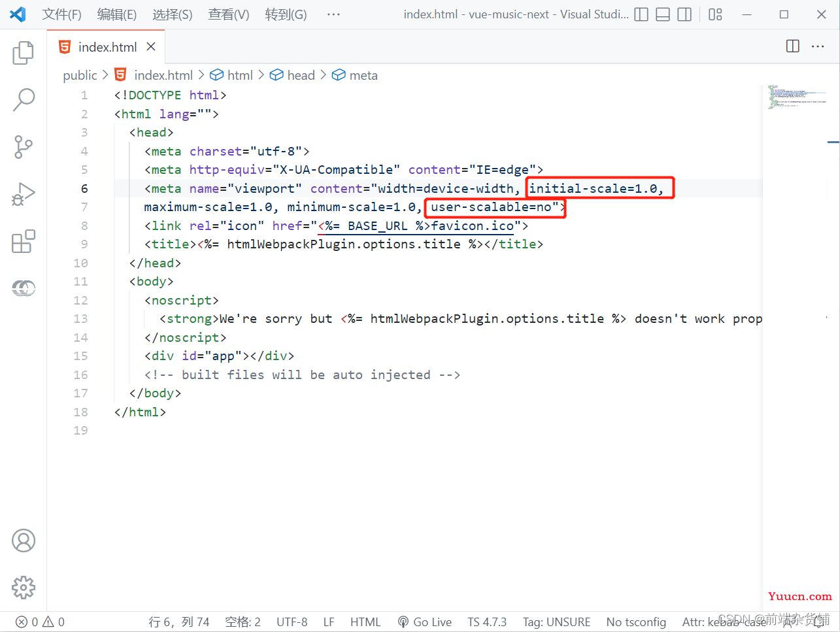Change HTML language mode
This screenshot has height=632, width=840.
pyautogui.click(x=365, y=622)
